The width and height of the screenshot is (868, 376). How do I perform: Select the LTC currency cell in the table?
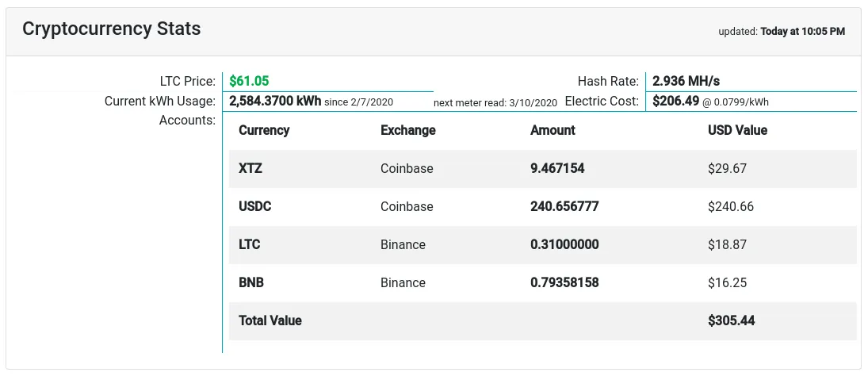[x=250, y=244]
